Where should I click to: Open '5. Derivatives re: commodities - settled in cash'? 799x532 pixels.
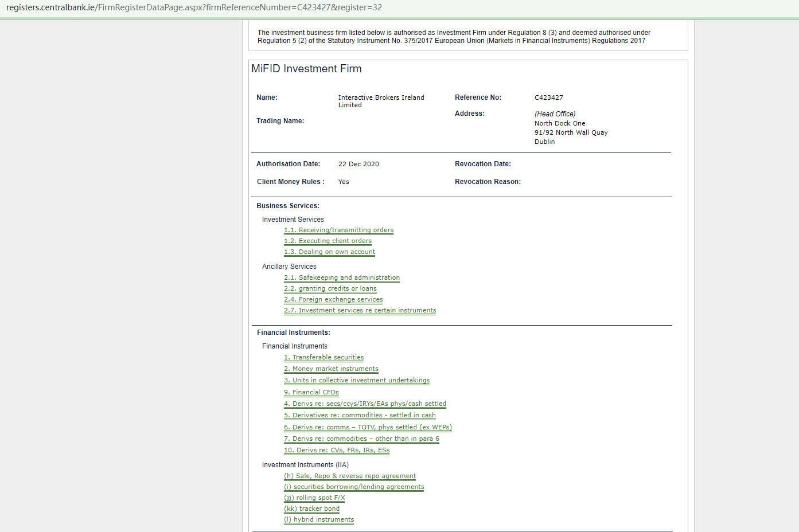[360, 415]
